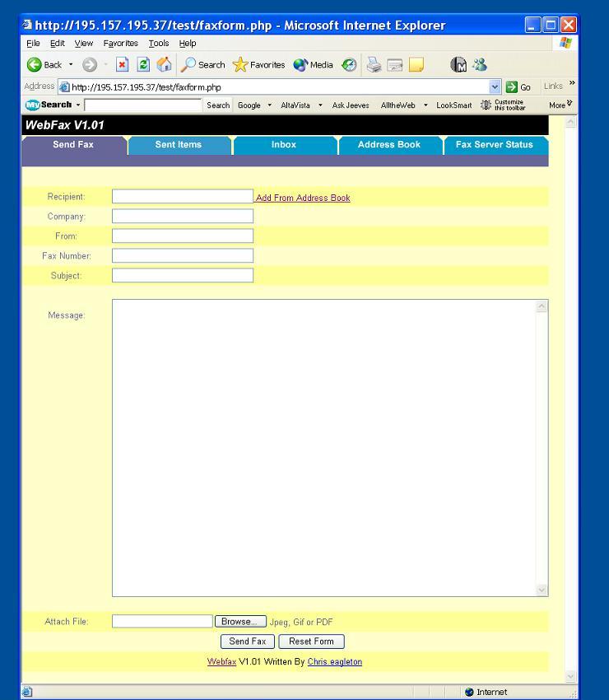Switch to the Fax Server Status tab
This screenshot has height=700, width=609.
pos(495,145)
